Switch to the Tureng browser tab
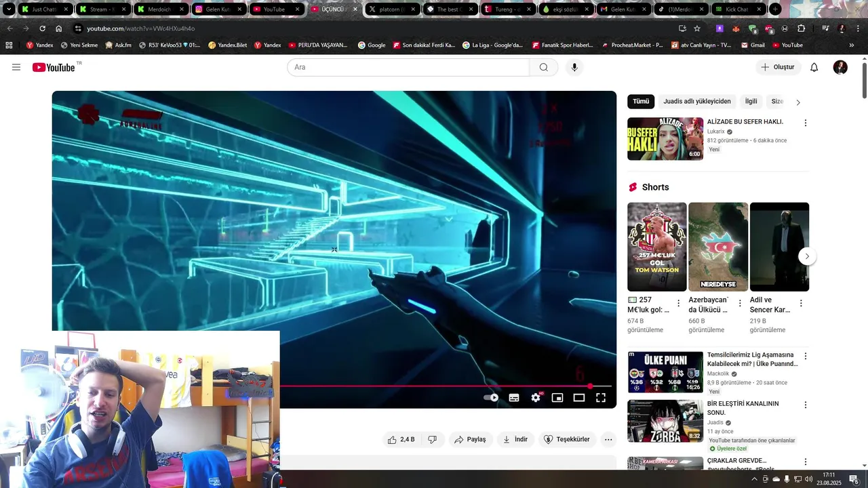 tap(508, 9)
